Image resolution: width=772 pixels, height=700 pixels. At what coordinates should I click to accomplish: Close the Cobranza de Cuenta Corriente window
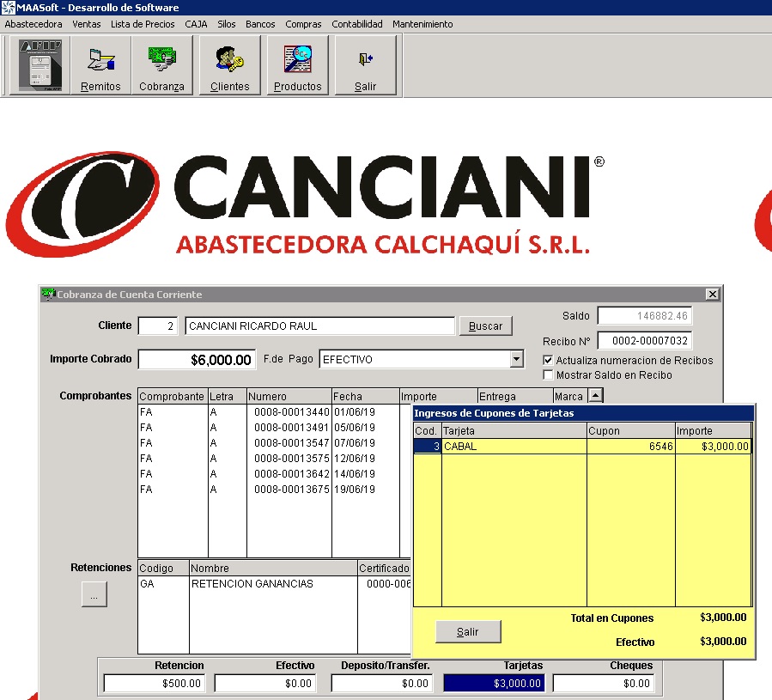[x=712, y=294]
